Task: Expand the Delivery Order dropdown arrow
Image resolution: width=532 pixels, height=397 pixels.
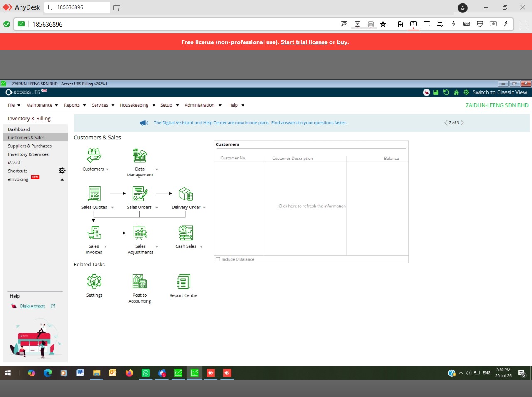Action: tap(204, 208)
